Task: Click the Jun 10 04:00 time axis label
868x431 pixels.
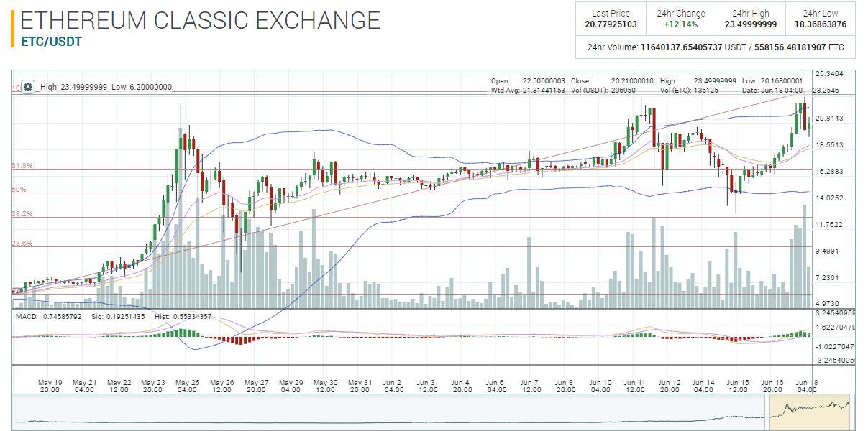Action: [x=600, y=386]
